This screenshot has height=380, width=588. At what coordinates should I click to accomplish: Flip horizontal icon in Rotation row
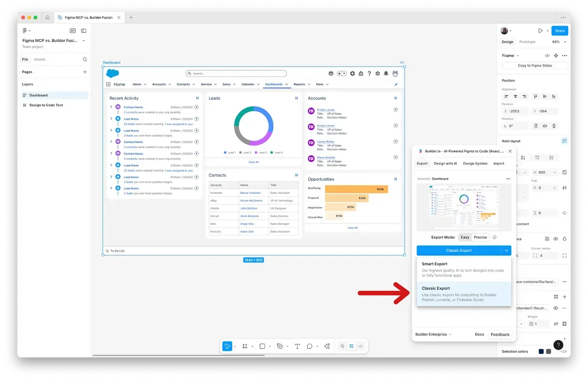(545, 126)
